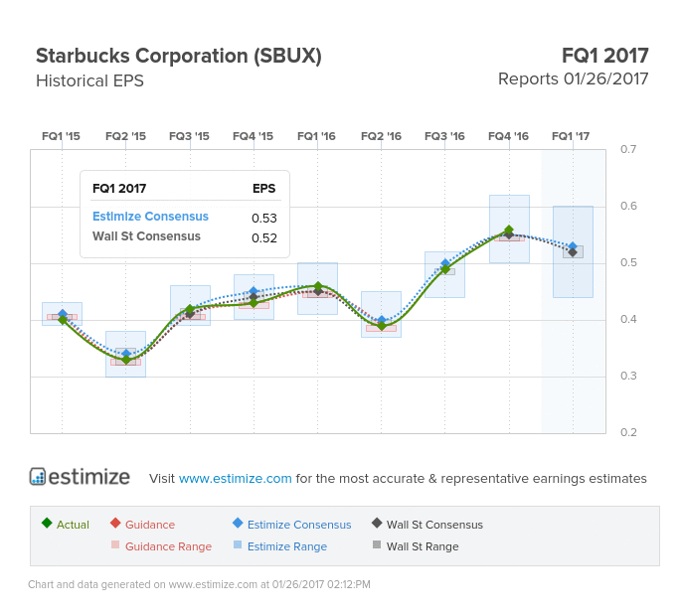
Task: Click the Estimize Consensus label in tooltip
Action: point(150,217)
